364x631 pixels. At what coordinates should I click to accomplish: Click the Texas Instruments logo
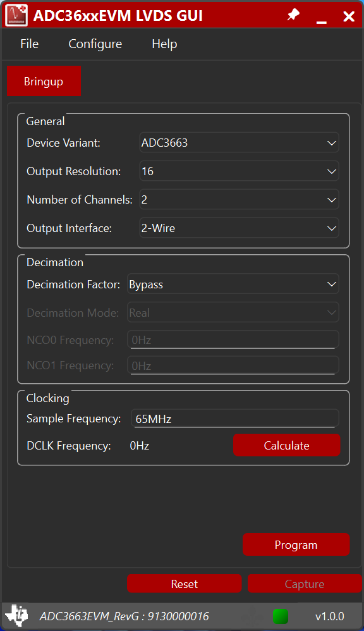(x=16, y=616)
